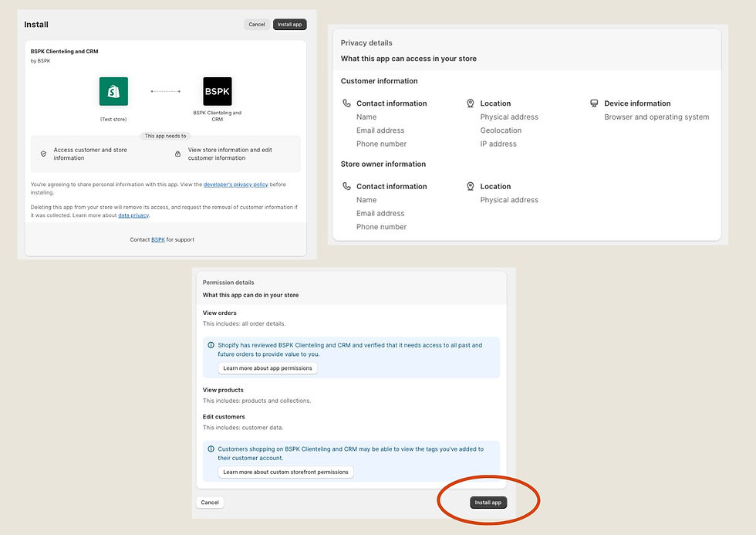Open the developer's privacy policy link
Viewport: 756px width, 535px height.
(x=236, y=185)
